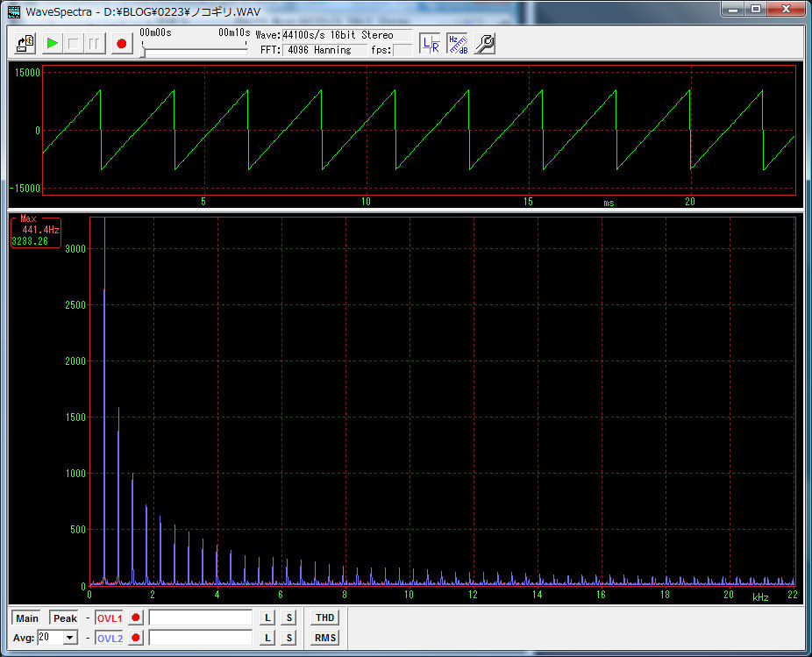
Task: Click the OVL2 text field
Action: tap(201, 638)
